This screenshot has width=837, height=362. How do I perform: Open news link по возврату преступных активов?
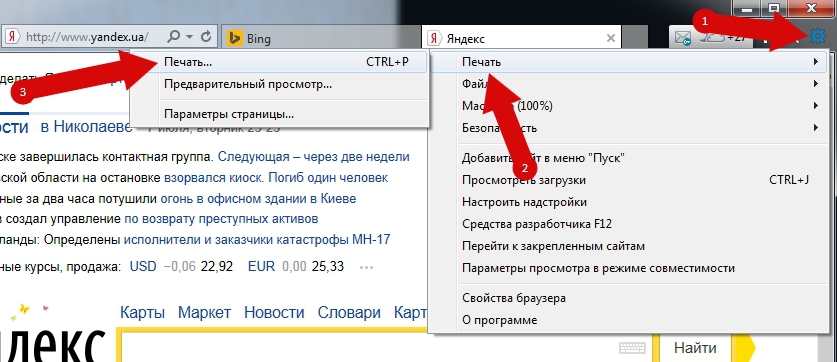[222, 219]
